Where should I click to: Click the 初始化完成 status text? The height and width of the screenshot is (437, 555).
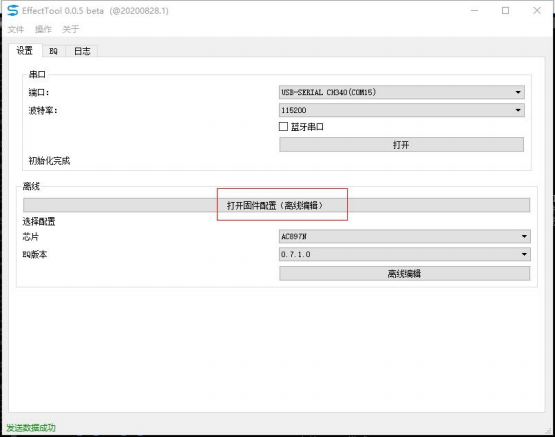(x=49, y=161)
